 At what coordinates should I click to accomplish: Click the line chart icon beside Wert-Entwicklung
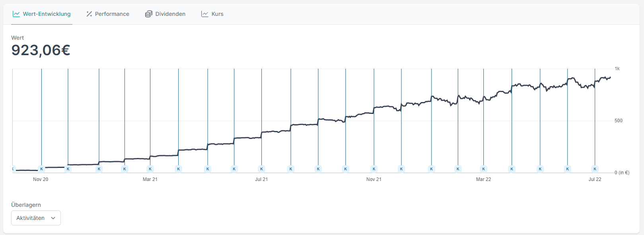tap(16, 14)
